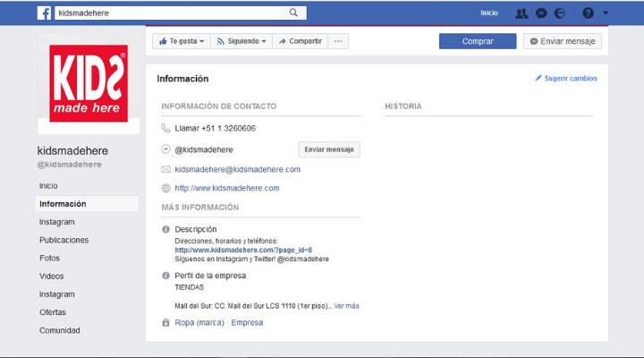
Task: Click the HISTORIA section heading
Action: 403,106
